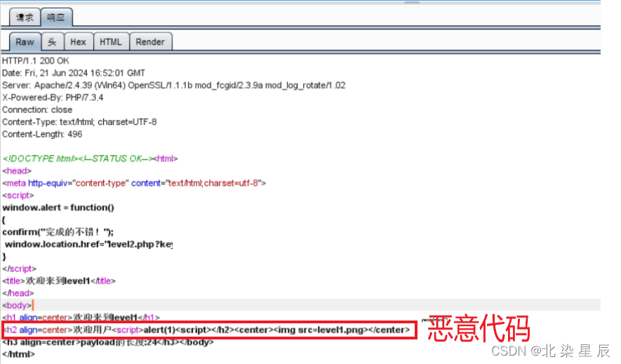Switch to the HTML tab
Viewport: 621px width, 364px height.
[x=111, y=42]
